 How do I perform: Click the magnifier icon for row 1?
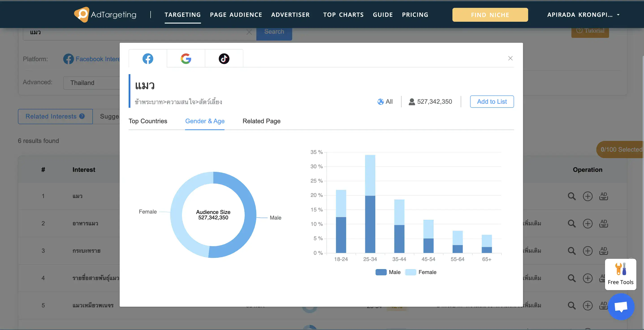click(x=571, y=196)
